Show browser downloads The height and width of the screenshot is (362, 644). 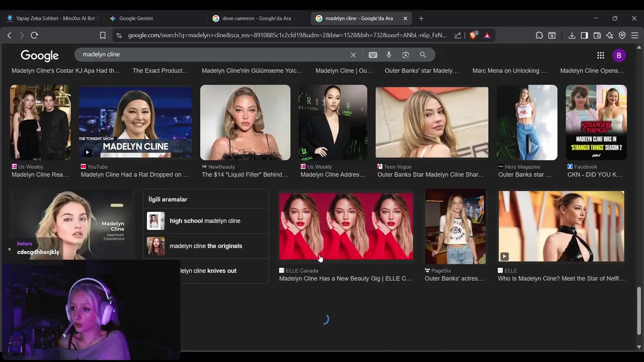[572, 35]
